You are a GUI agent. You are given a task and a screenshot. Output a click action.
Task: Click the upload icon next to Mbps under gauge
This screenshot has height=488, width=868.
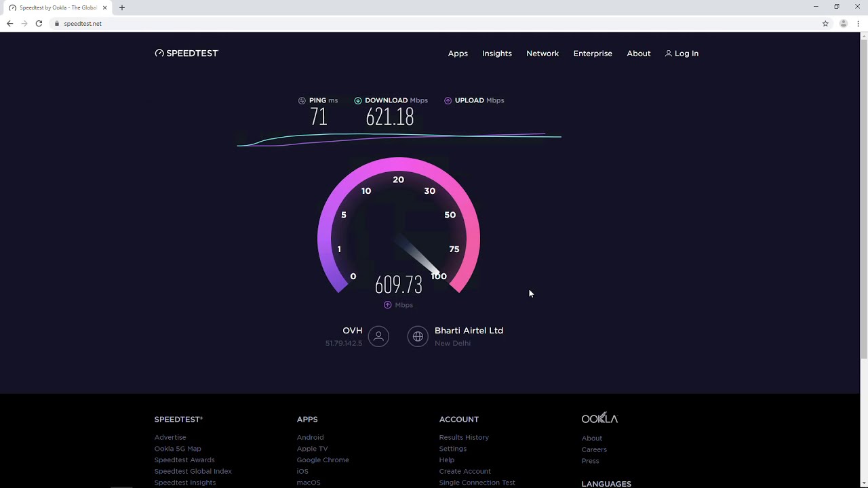(388, 305)
